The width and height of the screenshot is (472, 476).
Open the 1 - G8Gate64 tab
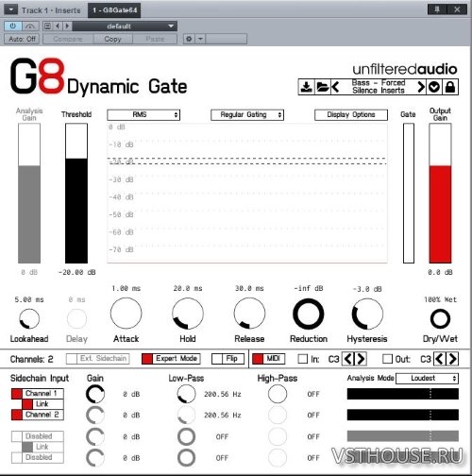(x=114, y=10)
